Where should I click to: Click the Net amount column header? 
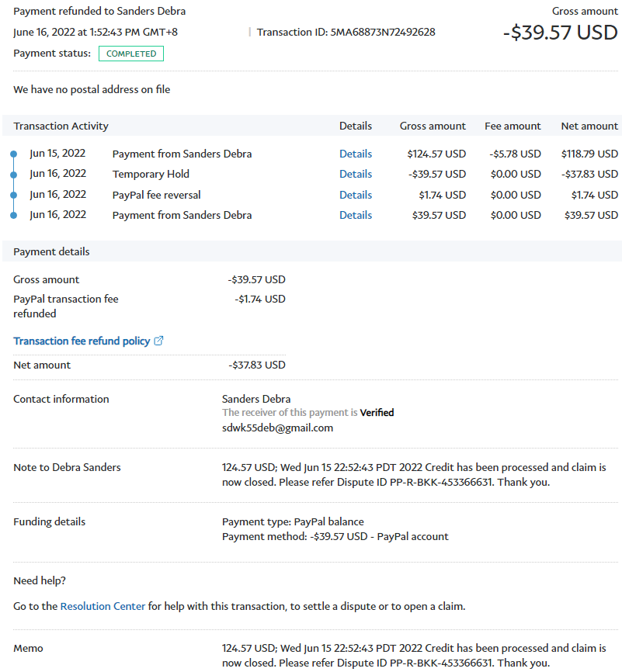click(x=589, y=126)
